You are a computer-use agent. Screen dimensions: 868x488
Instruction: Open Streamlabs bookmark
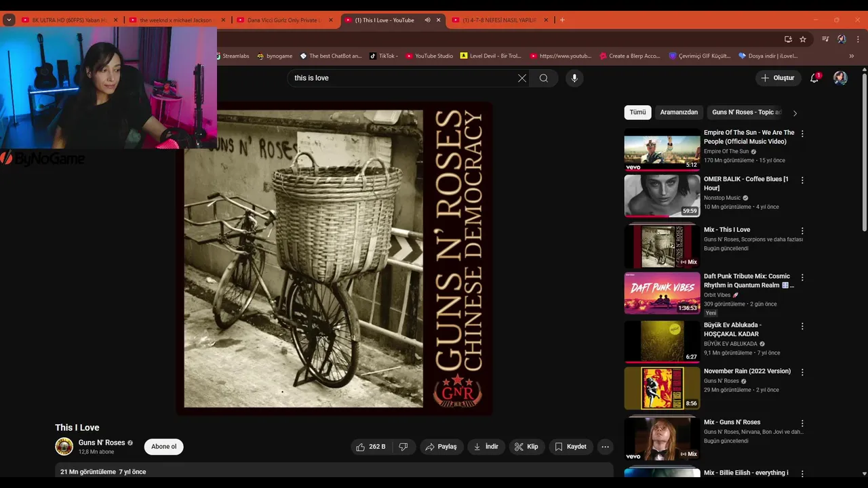[x=231, y=56]
